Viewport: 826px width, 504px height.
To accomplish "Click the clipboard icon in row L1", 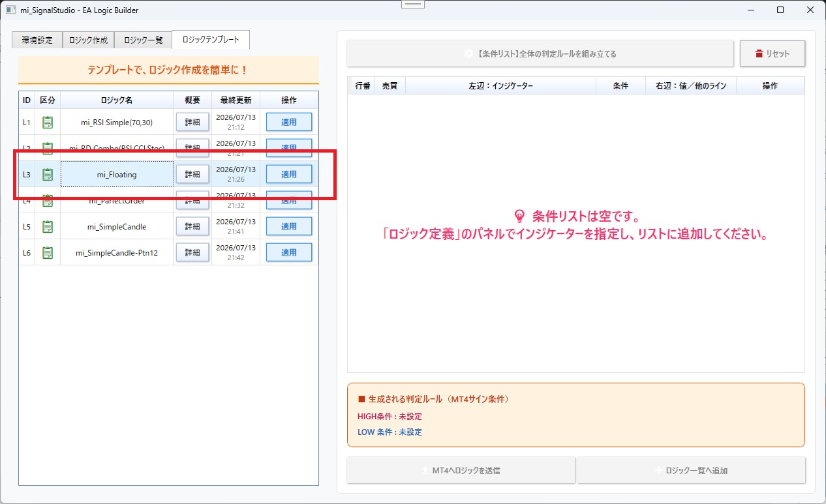I will pyautogui.click(x=48, y=122).
